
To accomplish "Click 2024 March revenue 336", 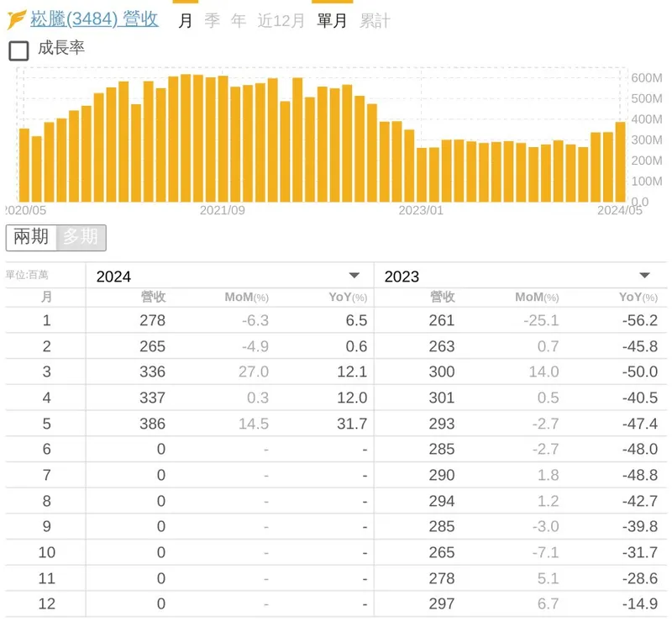I will (x=153, y=372).
